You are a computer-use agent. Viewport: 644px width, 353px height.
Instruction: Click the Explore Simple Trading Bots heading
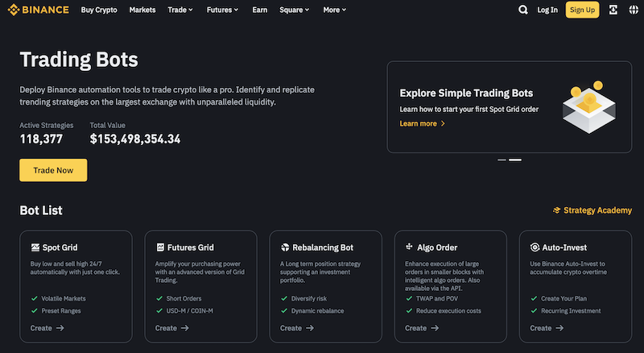(x=466, y=93)
